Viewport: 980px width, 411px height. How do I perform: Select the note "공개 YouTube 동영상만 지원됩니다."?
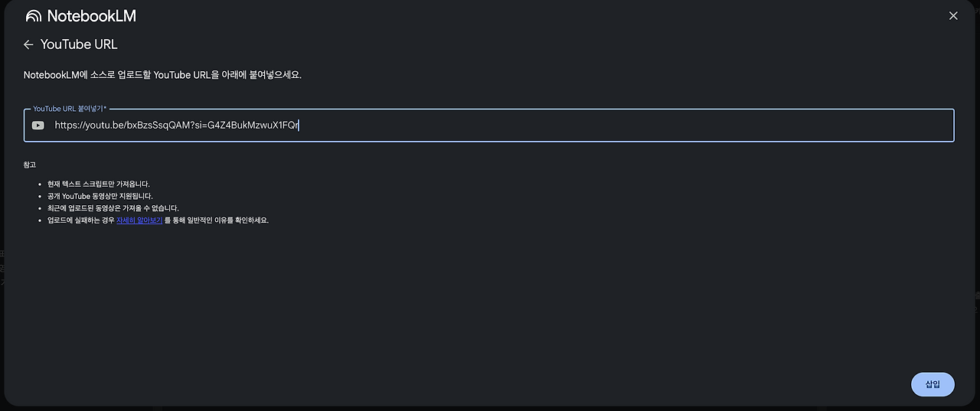click(100, 196)
